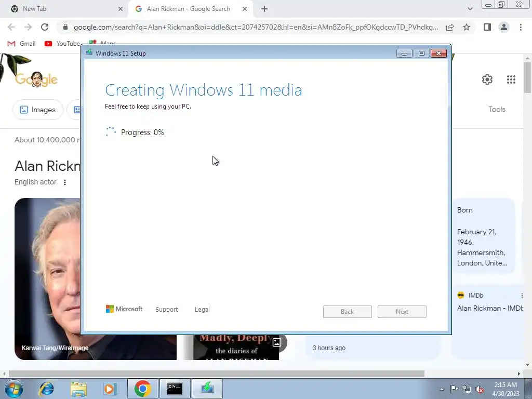Viewport: 532px width, 399px height.
Task: Open Gmail bookmark
Action: tap(21, 44)
